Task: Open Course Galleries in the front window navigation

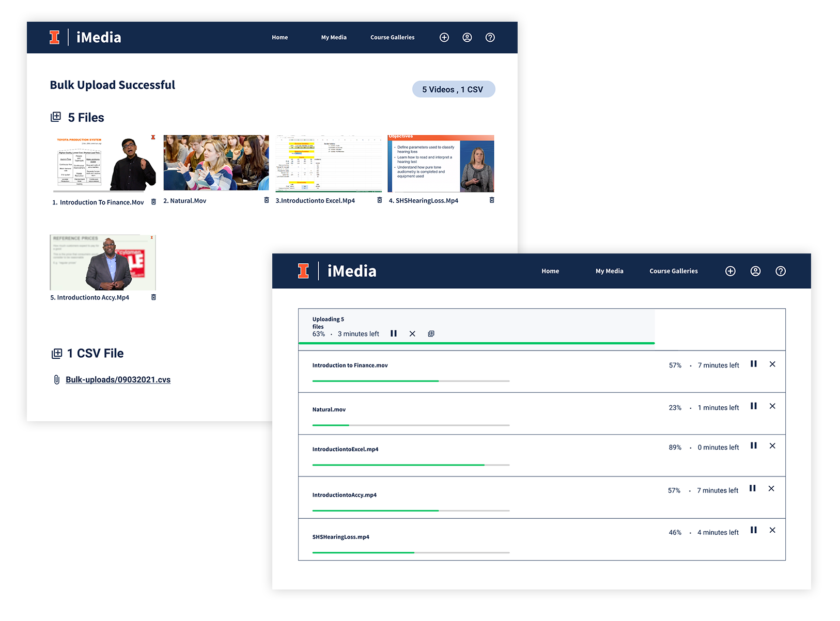Action: pos(674,271)
